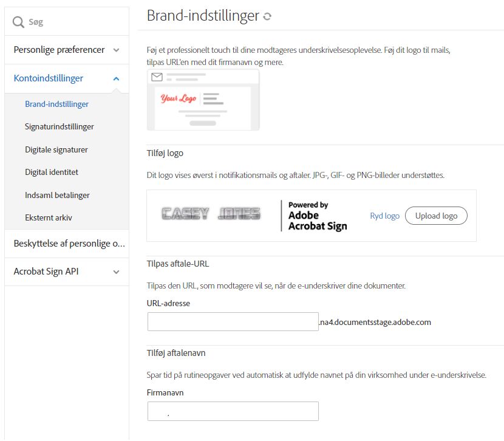Click into the Søg search box
Viewport: 504px width, 441px height.
(x=73, y=22)
